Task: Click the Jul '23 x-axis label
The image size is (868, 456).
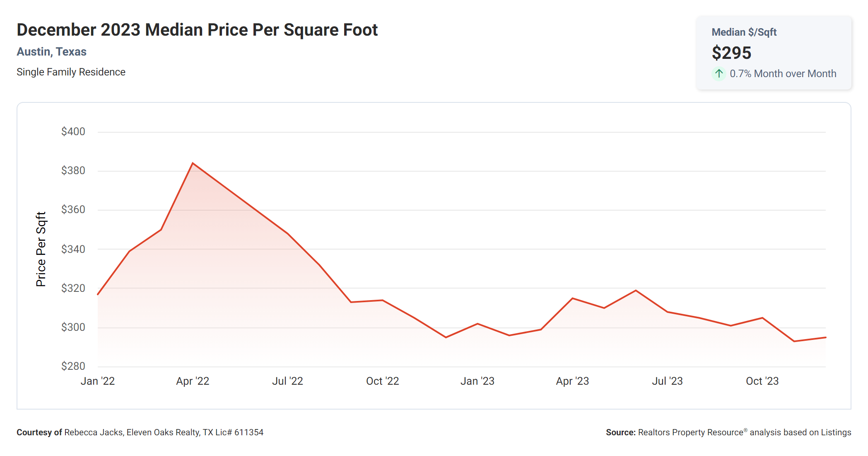Action: click(667, 381)
